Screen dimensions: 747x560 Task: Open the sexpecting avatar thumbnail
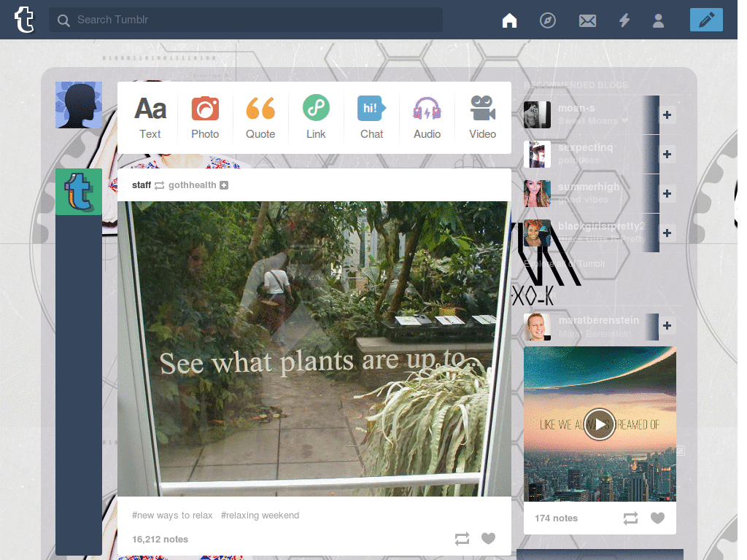pos(537,155)
